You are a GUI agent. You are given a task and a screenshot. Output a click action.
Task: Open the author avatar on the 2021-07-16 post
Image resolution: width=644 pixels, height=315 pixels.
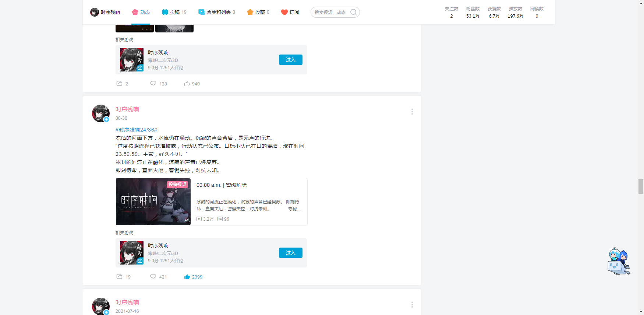tap(101, 307)
